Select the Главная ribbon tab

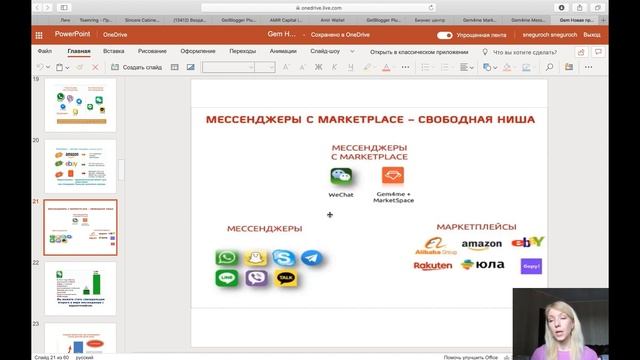pyautogui.click(x=79, y=51)
